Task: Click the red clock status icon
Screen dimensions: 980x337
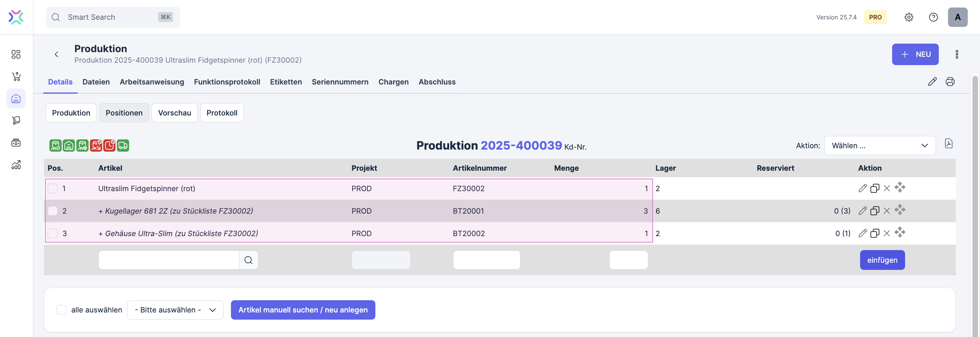Action: click(x=110, y=145)
